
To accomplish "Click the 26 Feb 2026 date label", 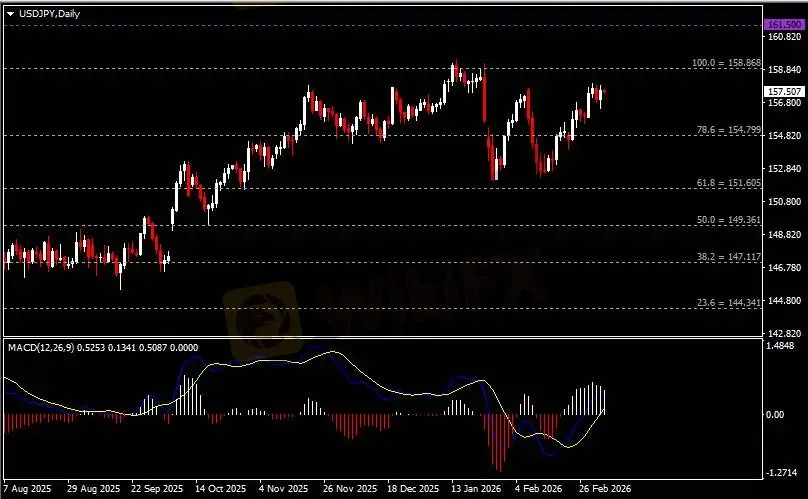I will click(604, 488).
